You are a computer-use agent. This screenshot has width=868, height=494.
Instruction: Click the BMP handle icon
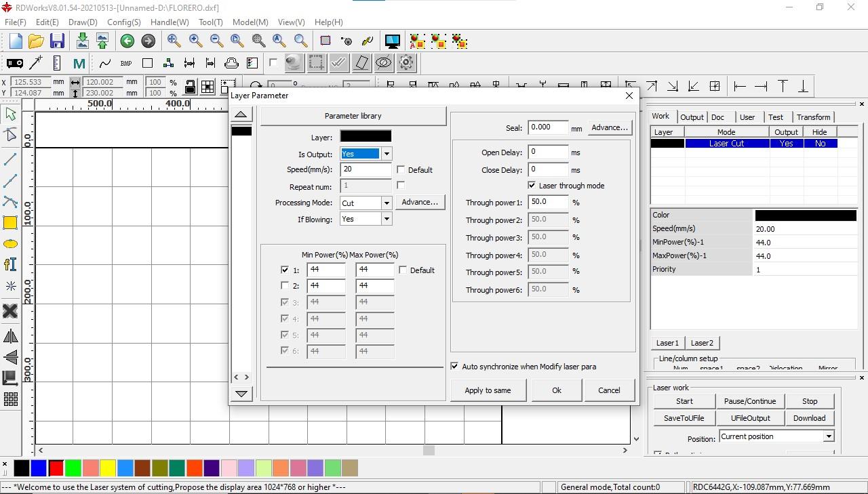coord(126,64)
